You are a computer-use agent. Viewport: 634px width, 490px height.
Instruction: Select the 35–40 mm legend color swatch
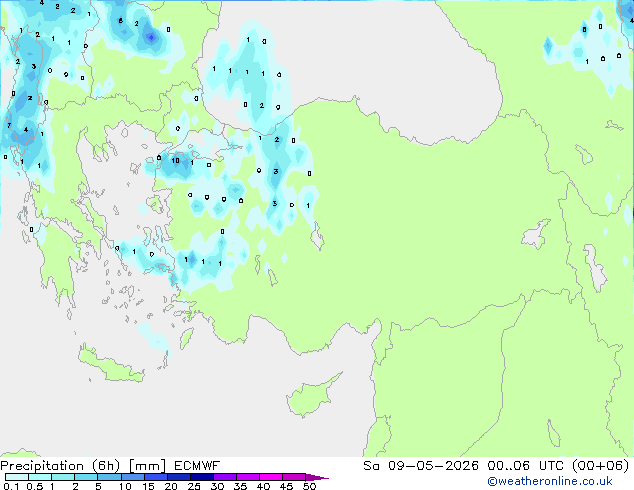point(248,477)
